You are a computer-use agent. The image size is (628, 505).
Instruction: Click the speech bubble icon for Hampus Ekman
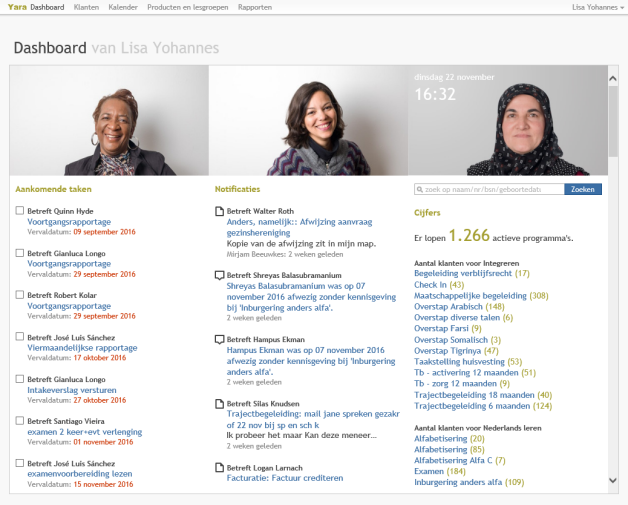(219, 340)
